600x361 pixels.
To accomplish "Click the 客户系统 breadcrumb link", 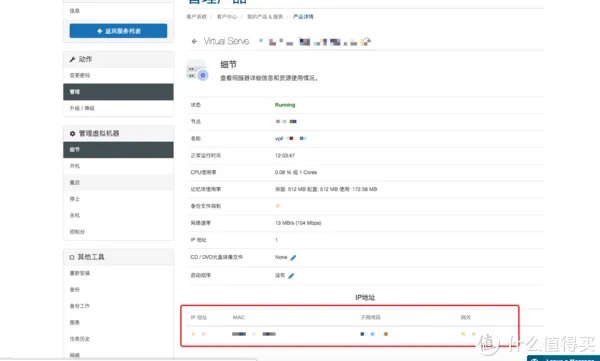I will pyautogui.click(x=196, y=17).
